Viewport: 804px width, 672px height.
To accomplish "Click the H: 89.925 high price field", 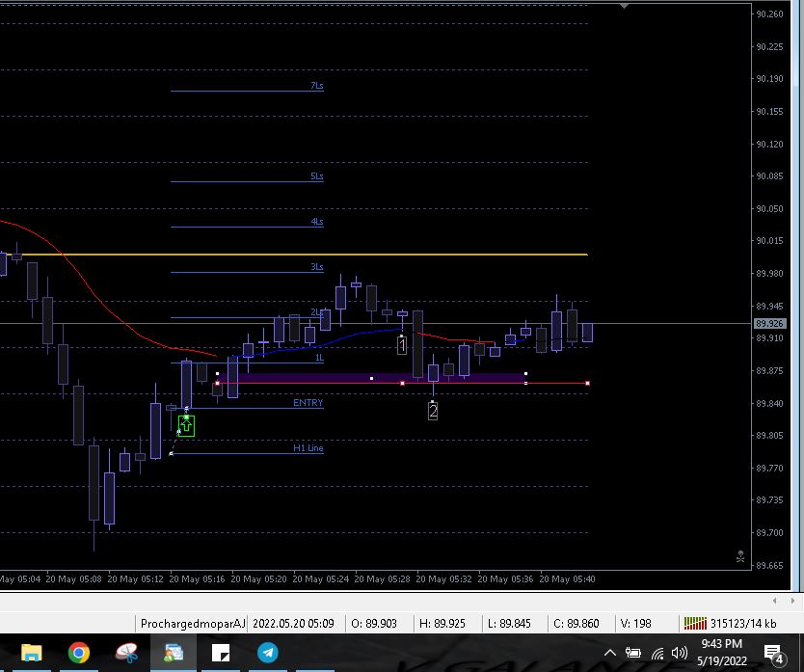I will [x=442, y=623].
